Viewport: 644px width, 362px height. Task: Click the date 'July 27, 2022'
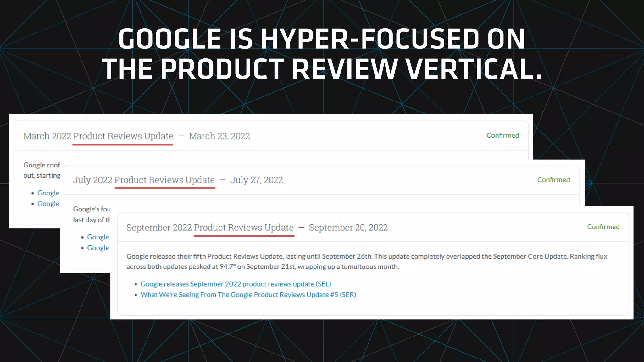[x=257, y=180]
